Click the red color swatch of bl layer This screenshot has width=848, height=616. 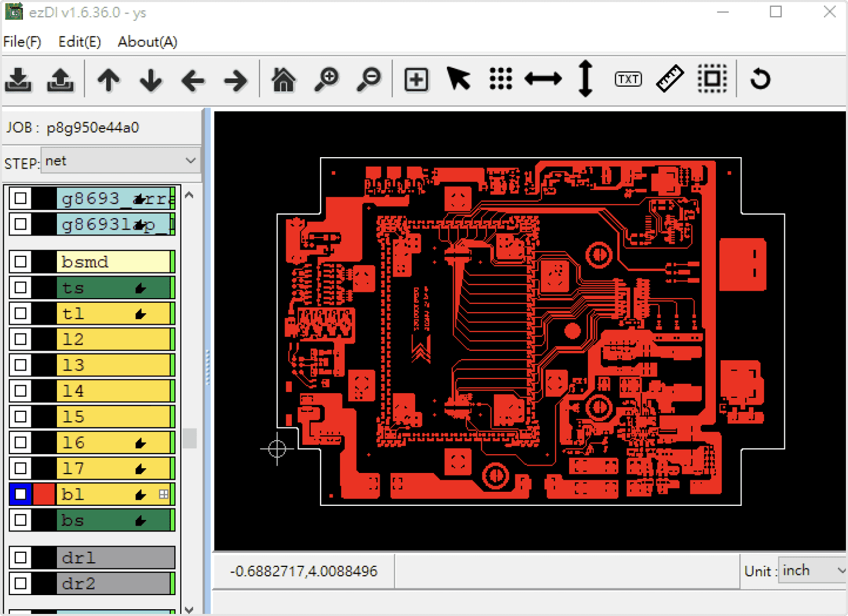44,494
